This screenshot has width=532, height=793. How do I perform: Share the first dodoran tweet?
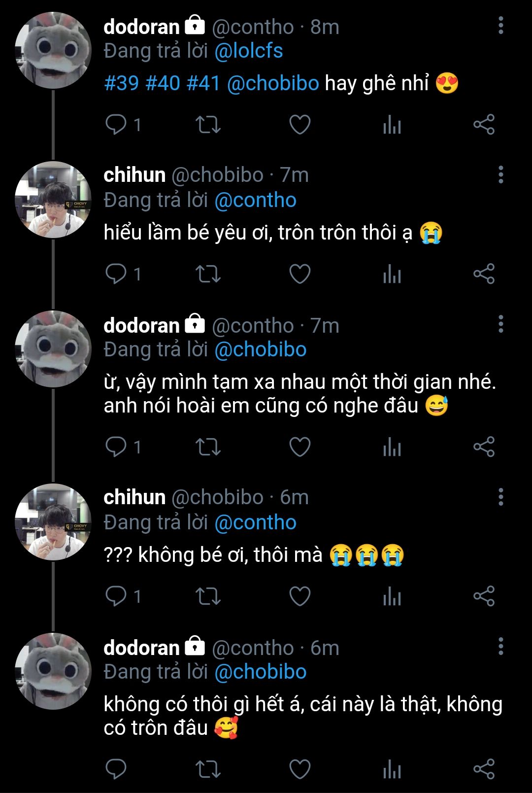tap(483, 125)
